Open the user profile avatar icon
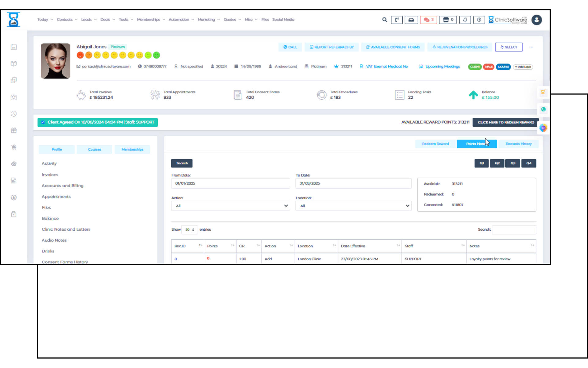Screen dimensions: 588x368 537,20
